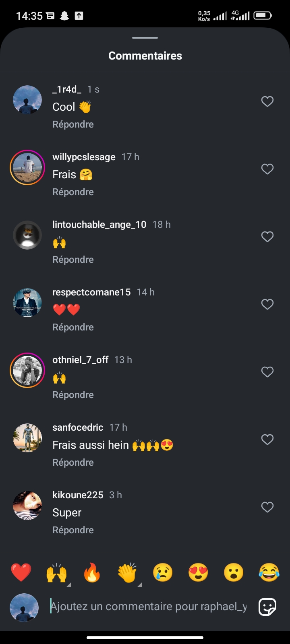The image size is (290, 644).
Task: Add the fire emoji reaction
Action: point(92,572)
